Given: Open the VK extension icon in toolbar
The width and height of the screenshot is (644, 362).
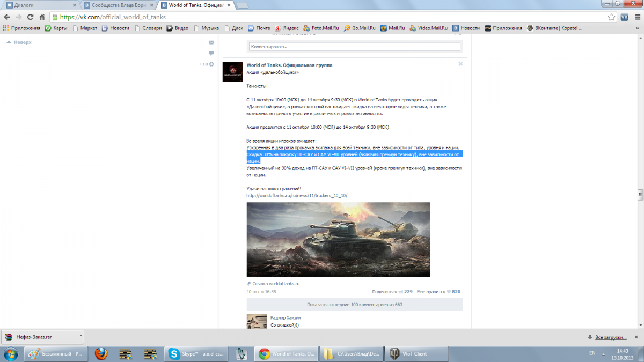Looking at the screenshot, I should click(x=624, y=17).
